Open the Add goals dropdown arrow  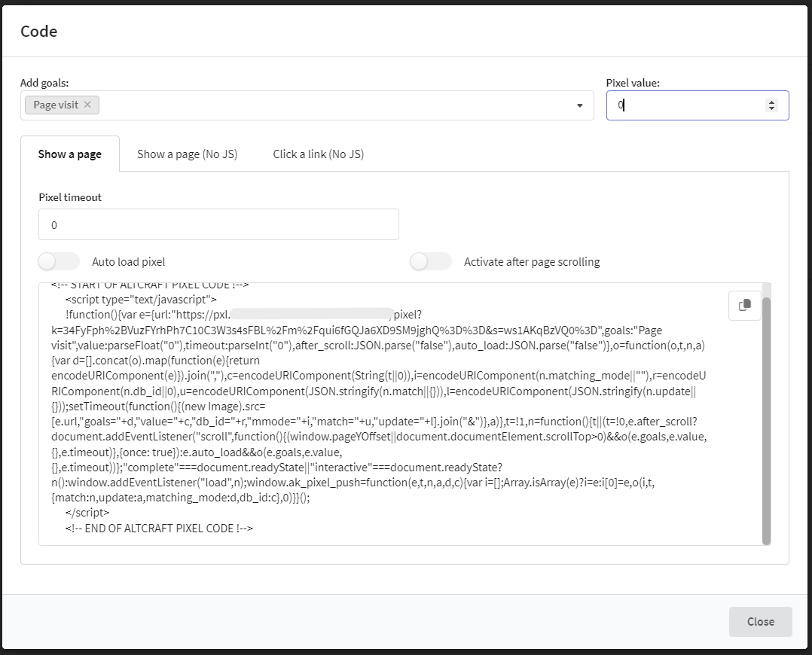pos(579,105)
